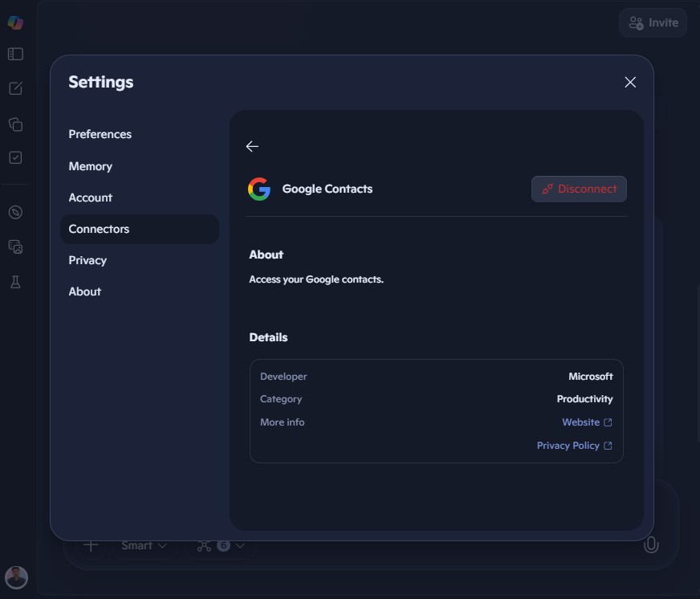Viewport: 700px width, 599px height.
Task: Open the Memory settings section
Action: point(90,166)
